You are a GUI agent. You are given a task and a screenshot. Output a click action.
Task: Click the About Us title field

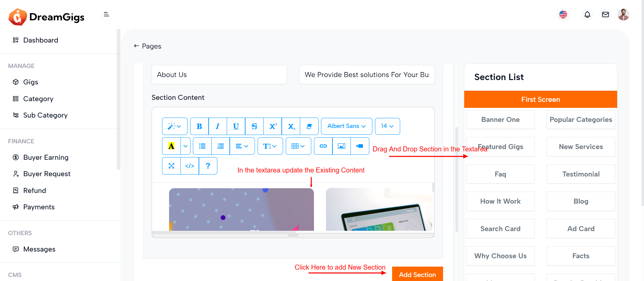pyautogui.click(x=219, y=75)
